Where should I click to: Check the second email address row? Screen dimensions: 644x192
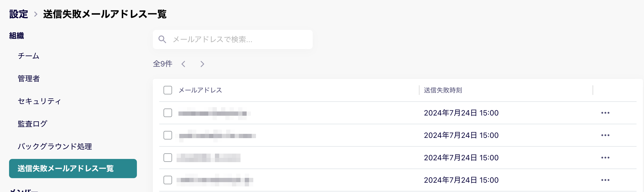point(168,135)
